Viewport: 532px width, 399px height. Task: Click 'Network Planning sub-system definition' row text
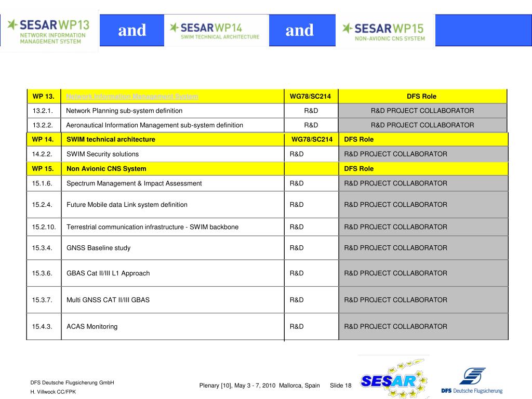pyautogui.click(x=124, y=111)
